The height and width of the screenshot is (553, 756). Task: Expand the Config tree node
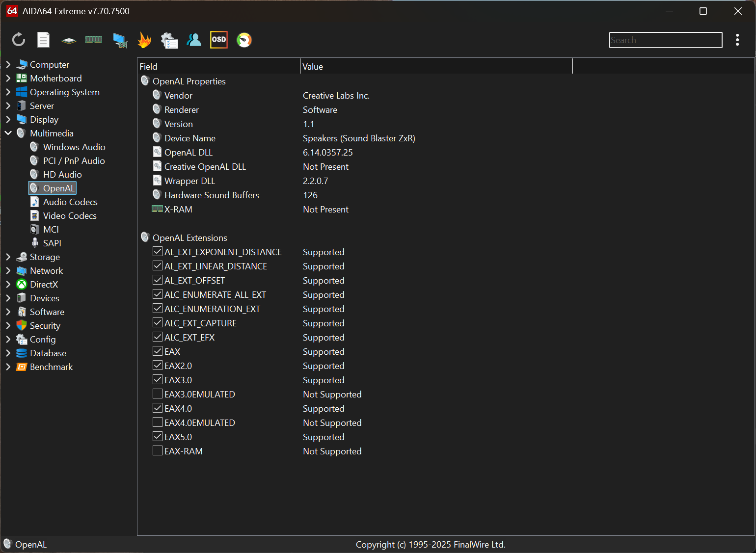pos(8,339)
